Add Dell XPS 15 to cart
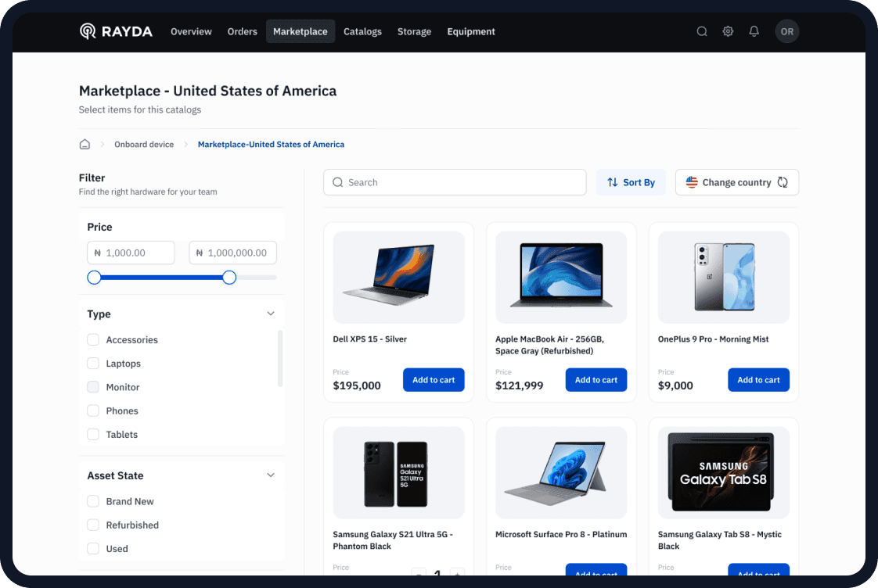 [x=434, y=380]
